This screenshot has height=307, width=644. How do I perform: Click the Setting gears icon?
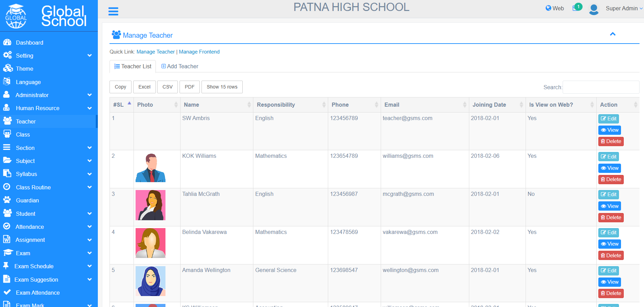[x=7, y=55]
